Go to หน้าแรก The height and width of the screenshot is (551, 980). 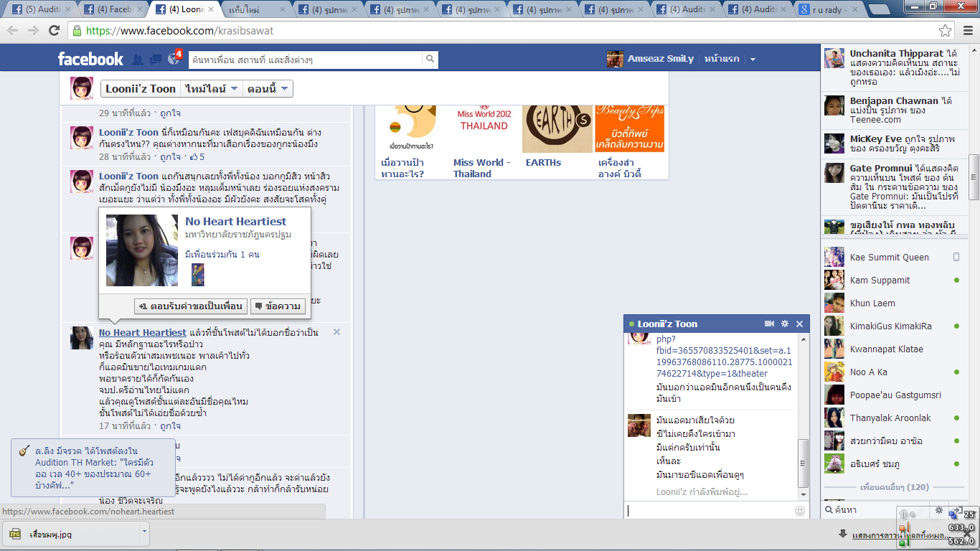click(722, 59)
